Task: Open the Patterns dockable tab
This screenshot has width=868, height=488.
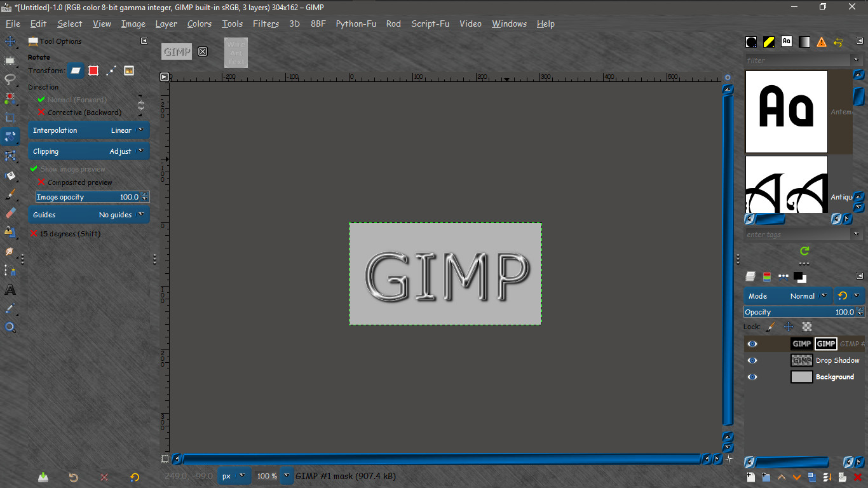Action: coord(769,42)
